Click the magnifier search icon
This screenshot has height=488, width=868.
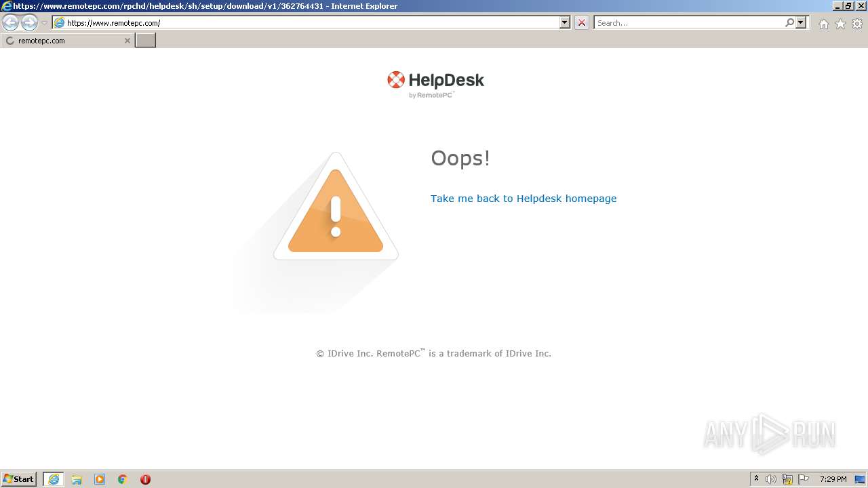[789, 22]
